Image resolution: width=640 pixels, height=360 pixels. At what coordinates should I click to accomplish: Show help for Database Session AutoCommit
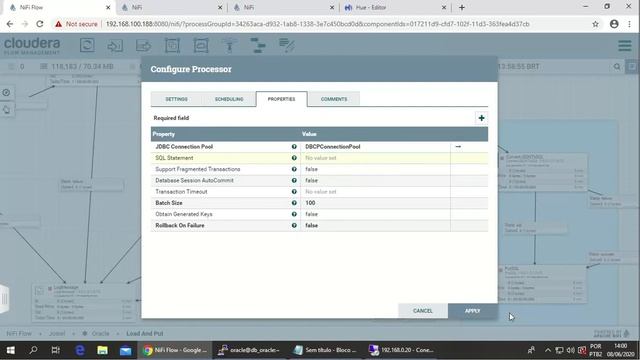click(294, 180)
